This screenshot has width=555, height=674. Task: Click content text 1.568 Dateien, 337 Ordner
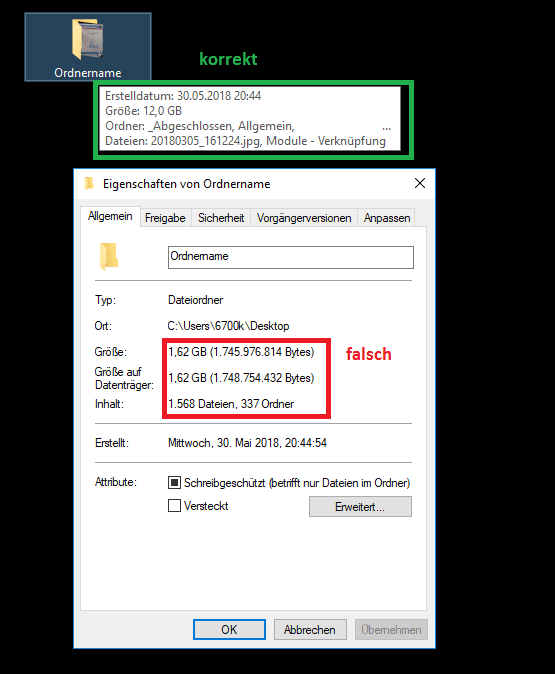tap(231, 404)
